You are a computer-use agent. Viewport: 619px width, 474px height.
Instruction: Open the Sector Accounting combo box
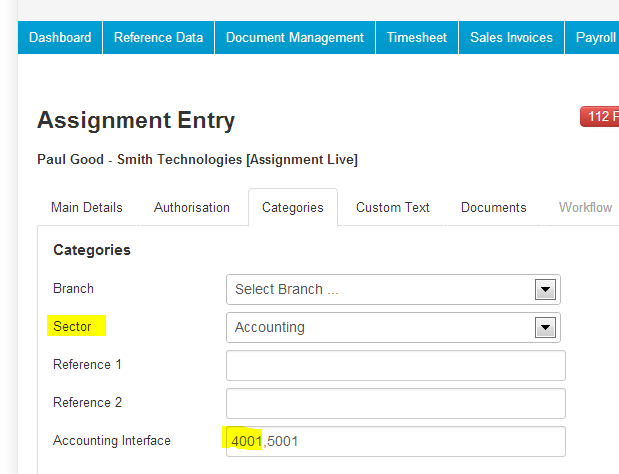(x=393, y=328)
